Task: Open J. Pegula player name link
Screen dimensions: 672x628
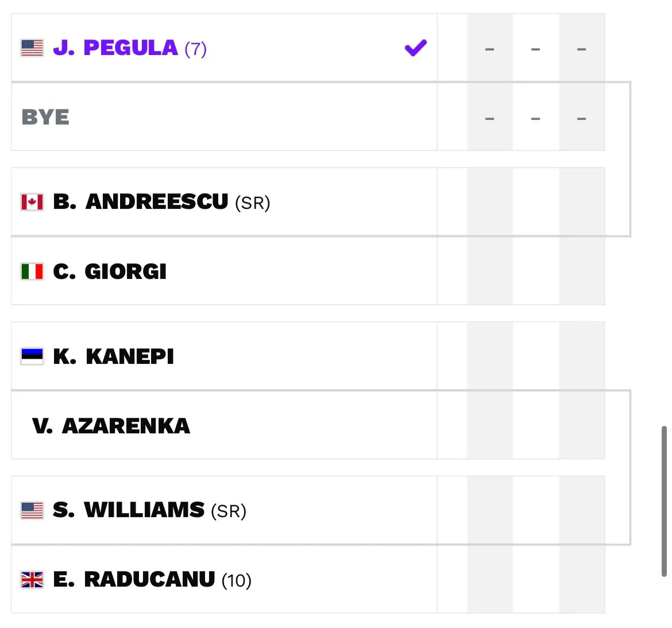Action: 115,48
